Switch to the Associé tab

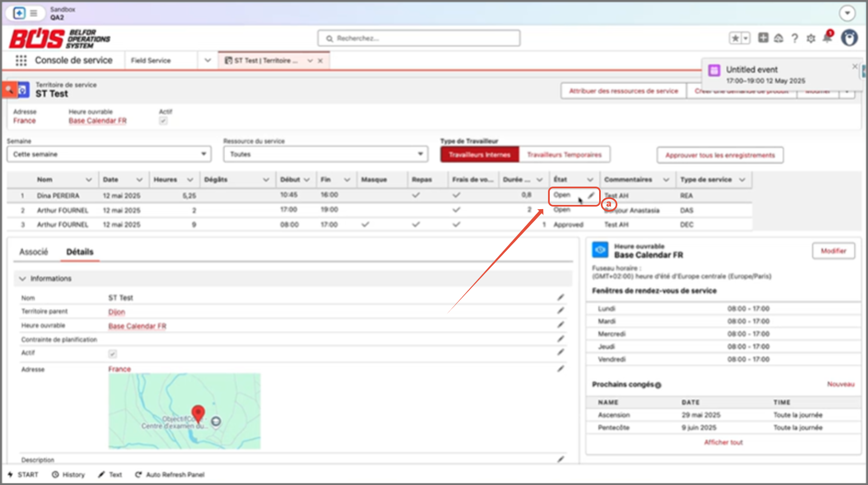tap(34, 252)
